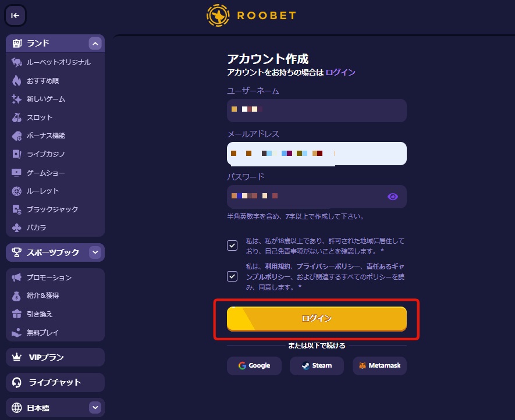Select the ルーレット wheel icon
The height and width of the screenshot is (420, 515).
(x=17, y=191)
